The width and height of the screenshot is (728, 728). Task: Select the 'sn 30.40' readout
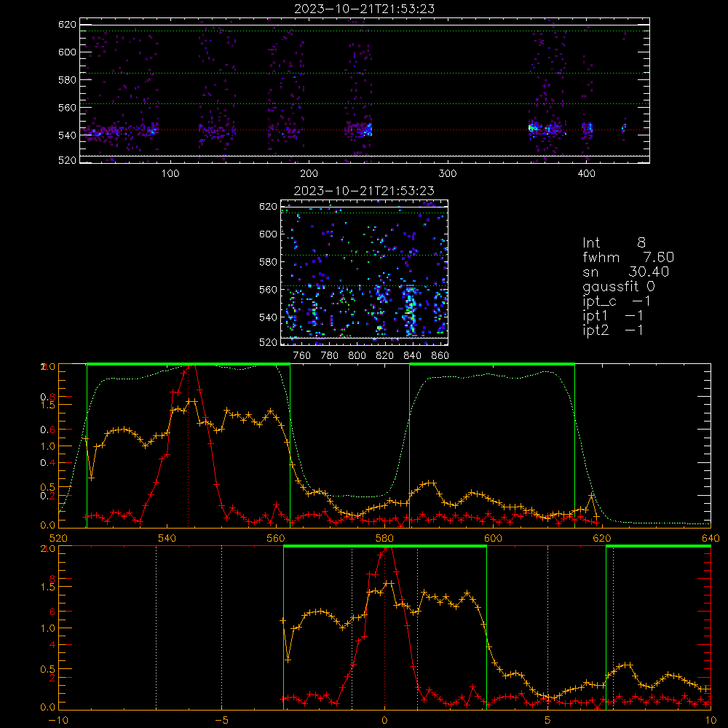(625, 272)
